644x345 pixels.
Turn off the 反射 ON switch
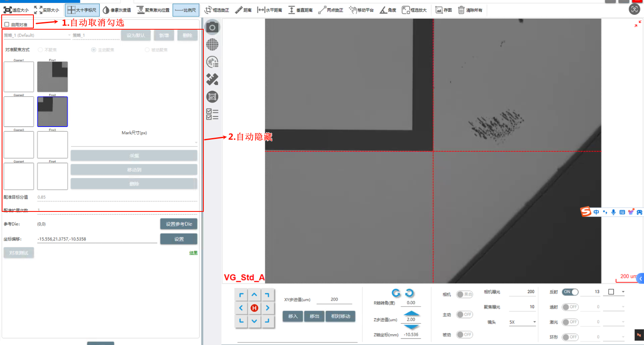570,292
